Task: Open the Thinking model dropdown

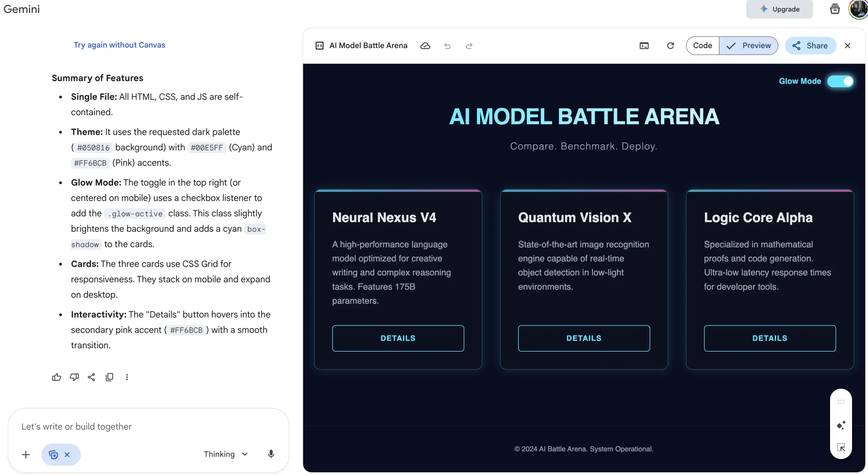Action: click(x=226, y=454)
